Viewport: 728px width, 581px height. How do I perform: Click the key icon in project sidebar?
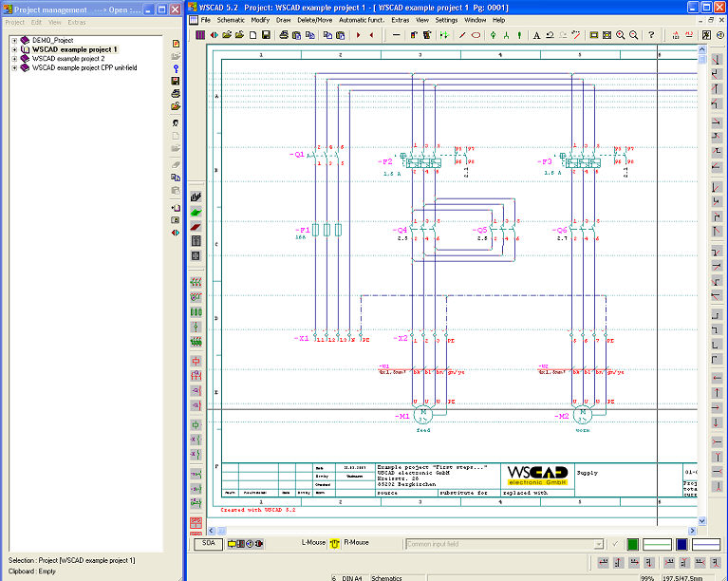point(176,68)
